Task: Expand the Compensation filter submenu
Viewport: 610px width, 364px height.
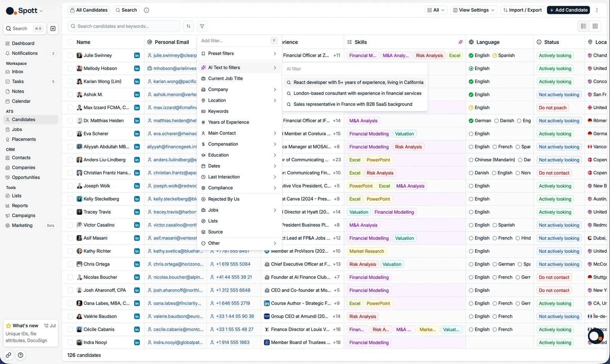Action: (239, 144)
